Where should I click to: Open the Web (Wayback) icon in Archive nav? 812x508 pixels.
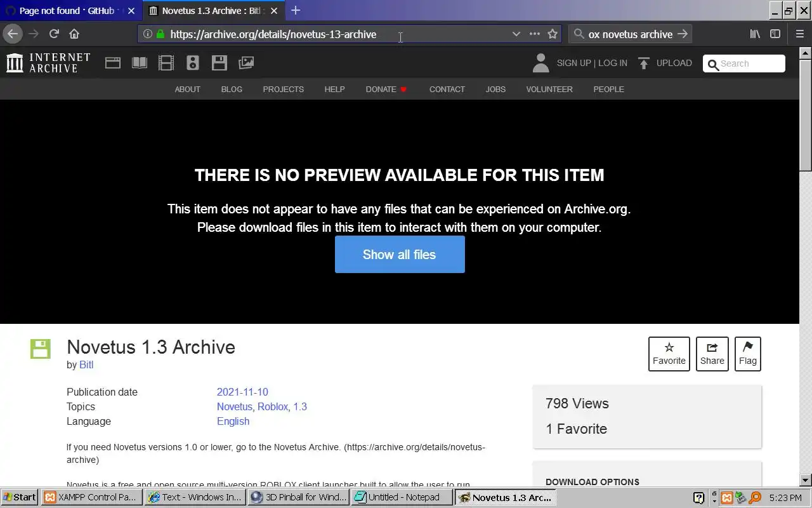point(113,63)
